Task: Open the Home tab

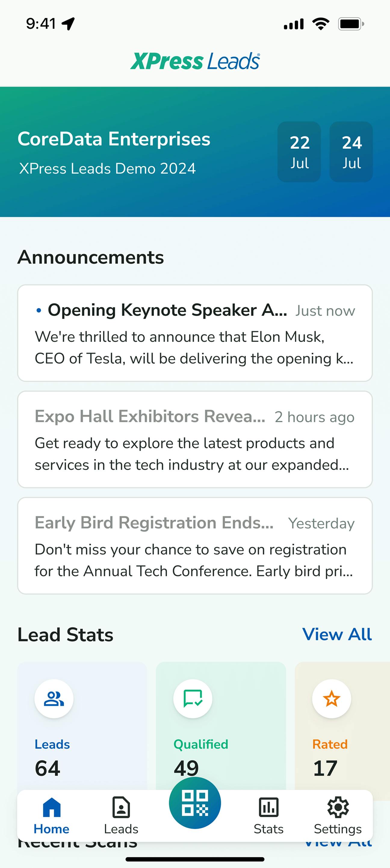Action: [x=51, y=816]
